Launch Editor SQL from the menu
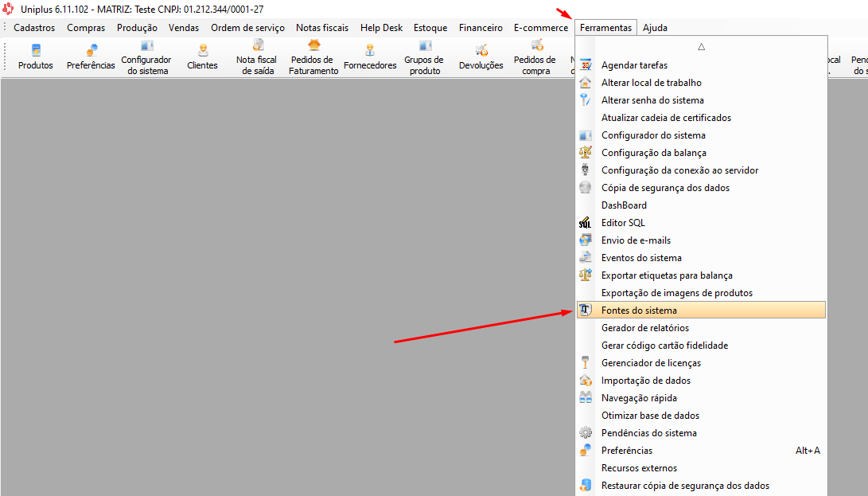Viewport: 868px width, 496px height. [x=702, y=223]
